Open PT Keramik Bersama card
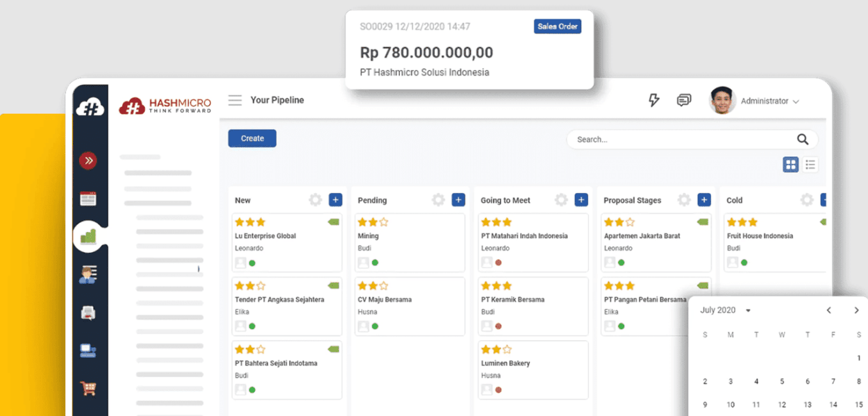The width and height of the screenshot is (868, 416). (x=533, y=306)
